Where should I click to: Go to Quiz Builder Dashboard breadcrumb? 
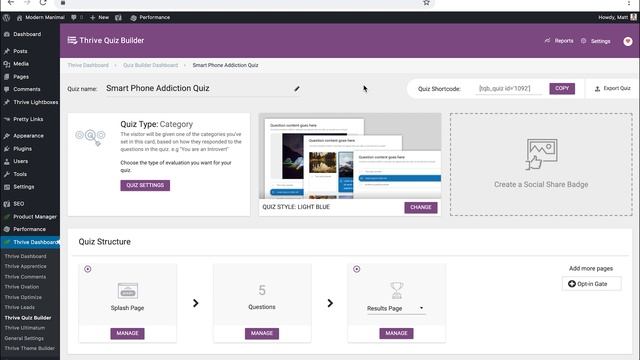pyautogui.click(x=151, y=65)
